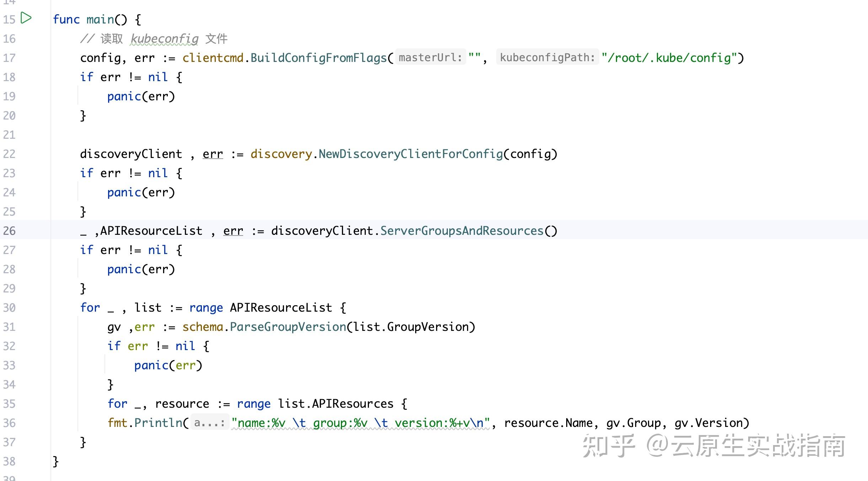
Task: Click the BuildConfigFromFlags function name
Action: (318, 58)
